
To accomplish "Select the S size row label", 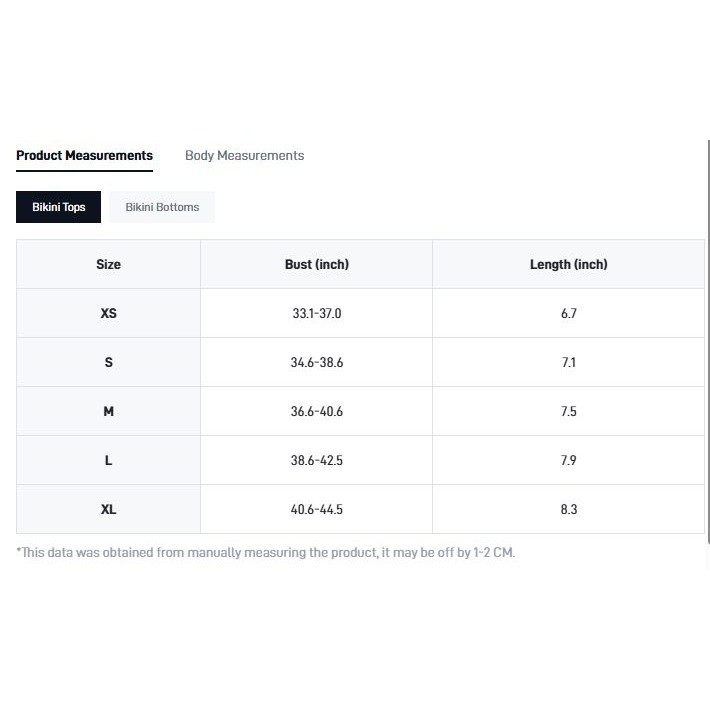I will coord(108,362).
